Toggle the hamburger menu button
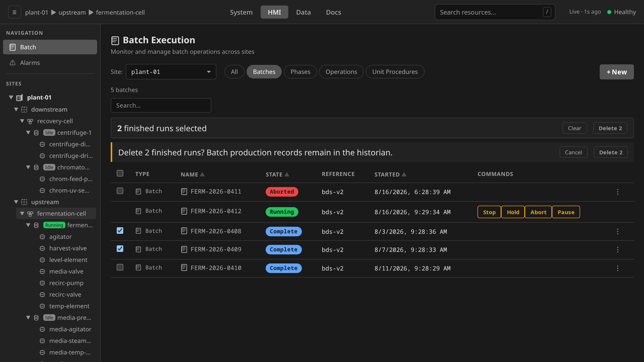The height and width of the screenshot is (362, 644). 14,12
